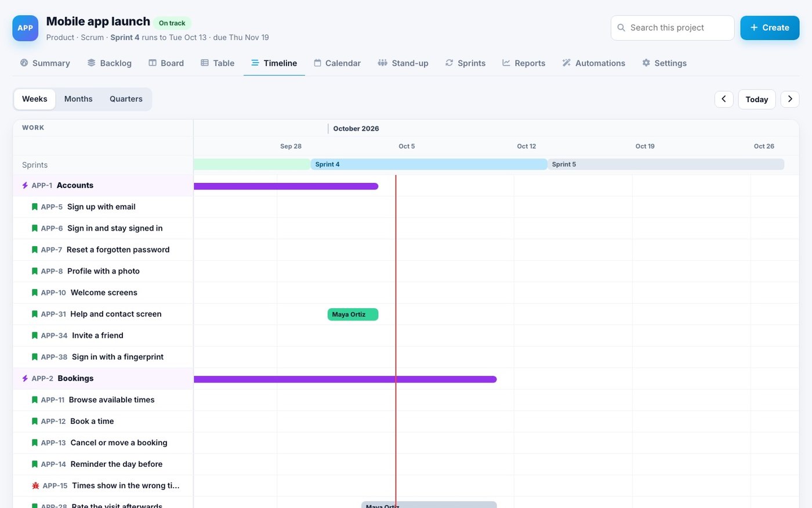Click the magnifier icon in the search box
This screenshot has width=812, height=508.
coord(621,28)
